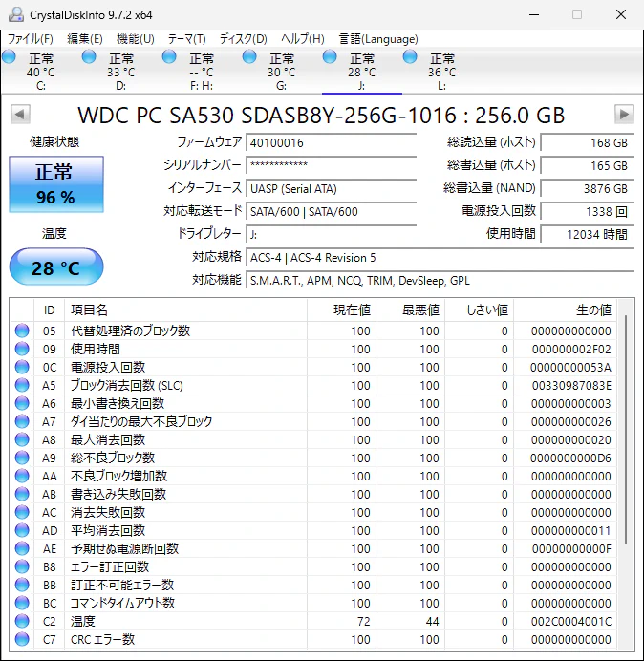Viewport: 644px width, 661px height.
Task: Select the 総不良ブロック数 row text
Action: pos(113,458)
